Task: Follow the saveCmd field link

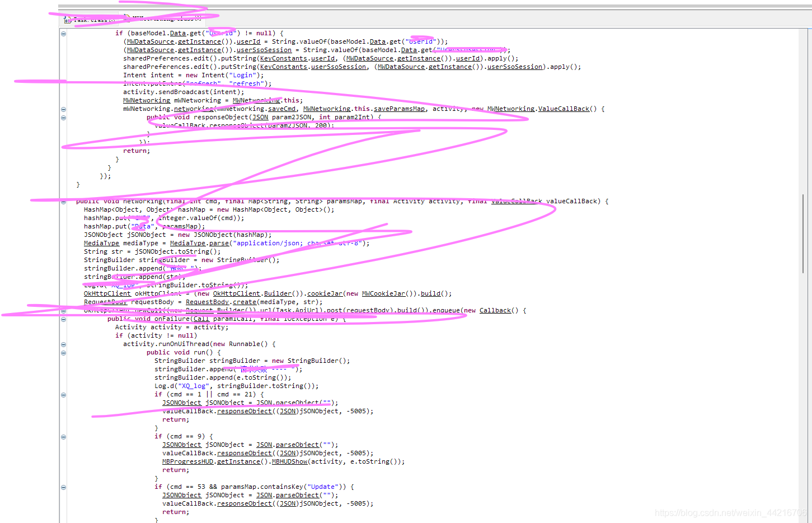Action: [281, 109]
